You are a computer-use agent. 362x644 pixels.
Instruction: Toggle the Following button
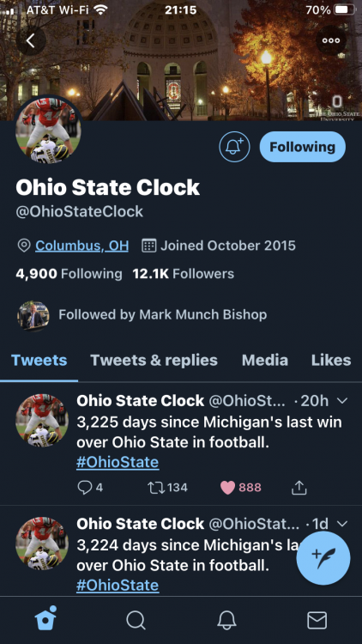coord(303,147)
